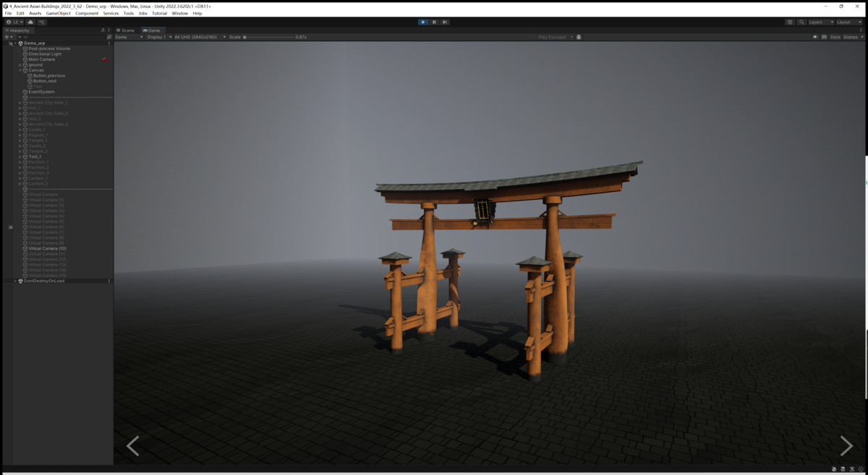Mute audio in the Game view

click(x=817, y=36)
